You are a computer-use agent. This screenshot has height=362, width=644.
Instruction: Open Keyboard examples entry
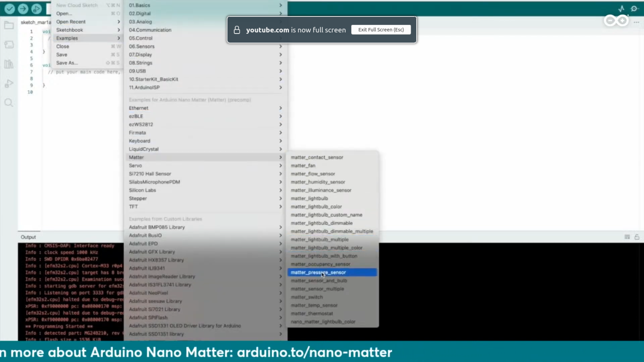205,141
